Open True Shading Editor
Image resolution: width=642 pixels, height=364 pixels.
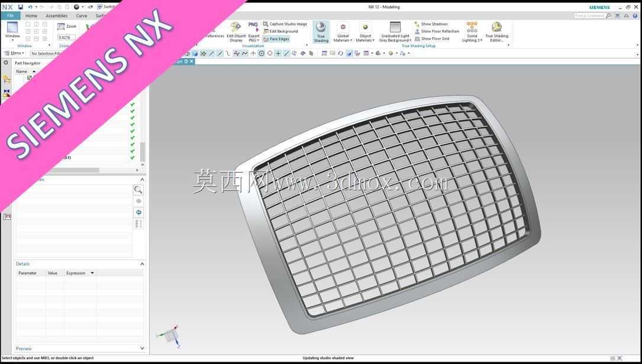(x=496, y=32)
